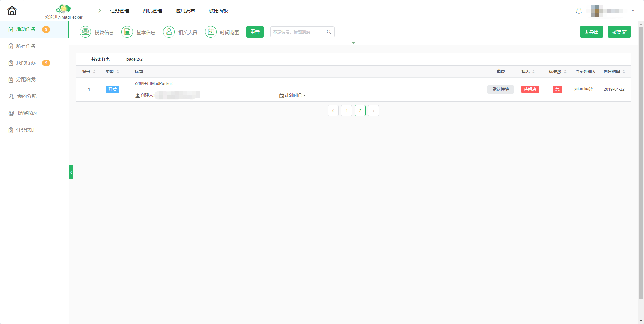Click the orange 9 badge on 活动任务

(46, 29)
